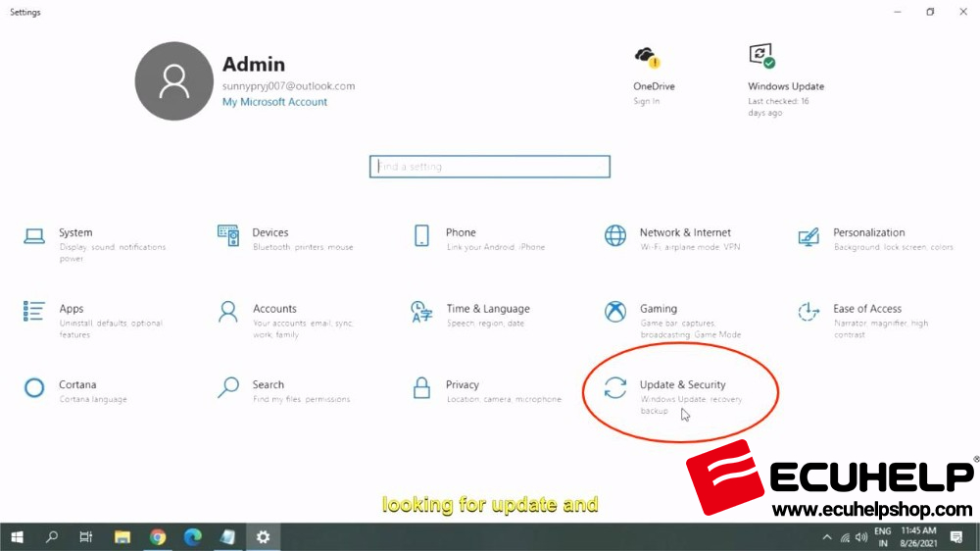980x551 pixels.
Task: Select the Cortana category title
Action: [x=77, y=384]
